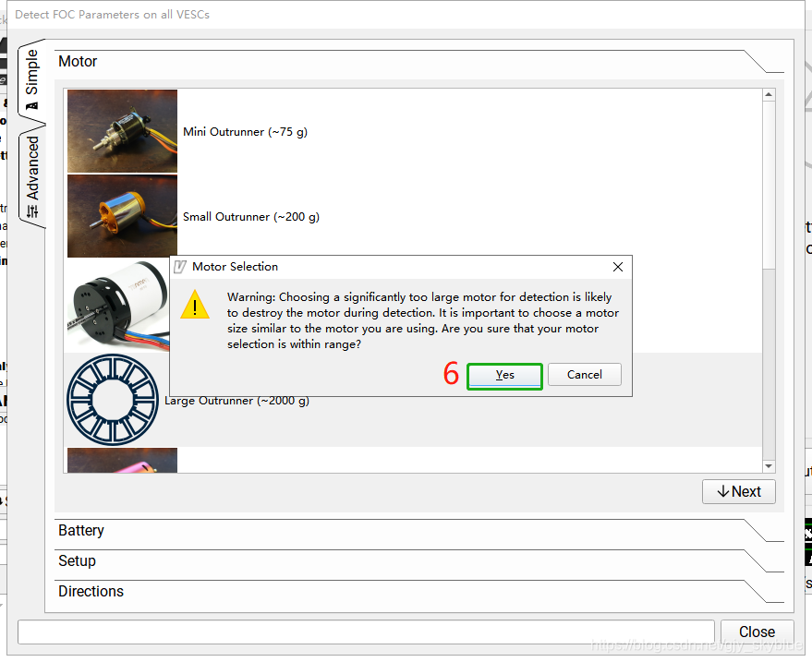Switch to the Advanced tab
Image resolution: width=812 pixels, height=662 pixels.
pyautogui.click(x=32, y=176)
